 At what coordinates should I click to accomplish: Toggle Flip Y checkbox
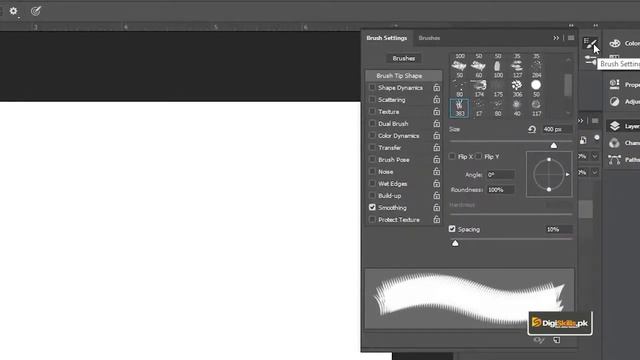pyautogui.click(x=479, y=156)
